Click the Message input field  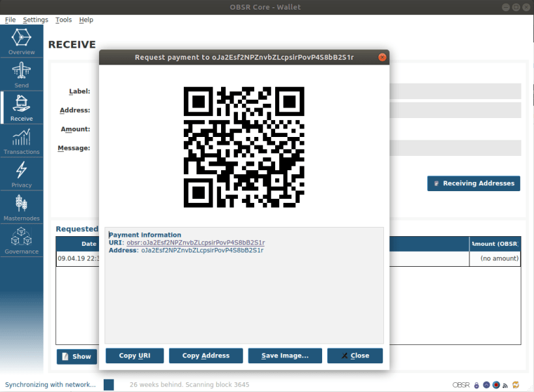[x=455, y=148]
